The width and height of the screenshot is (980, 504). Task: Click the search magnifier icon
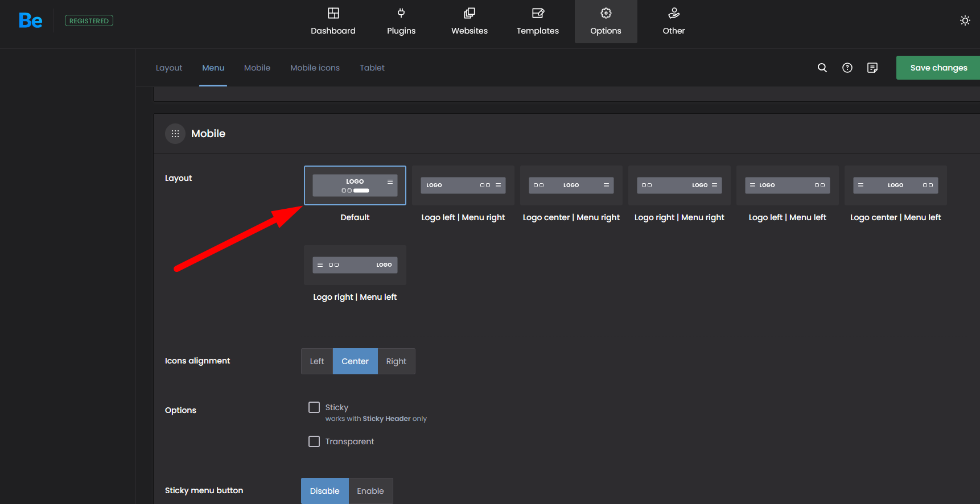pos(822,68)
